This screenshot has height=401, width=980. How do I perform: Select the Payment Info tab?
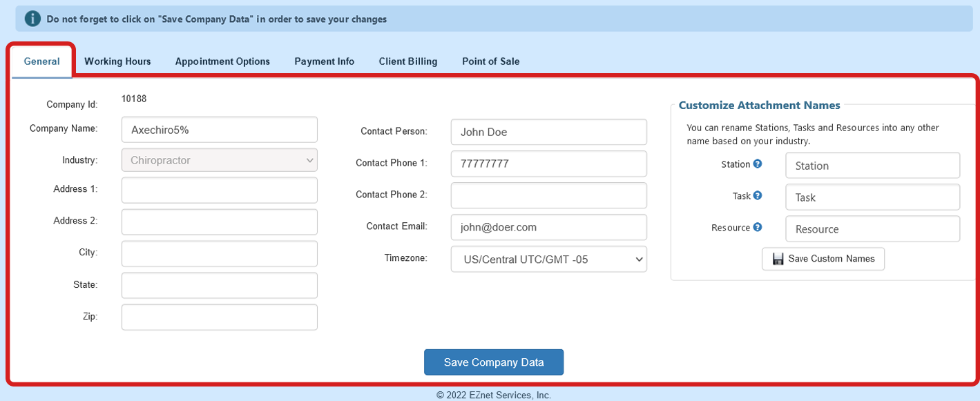coord(324,61)
